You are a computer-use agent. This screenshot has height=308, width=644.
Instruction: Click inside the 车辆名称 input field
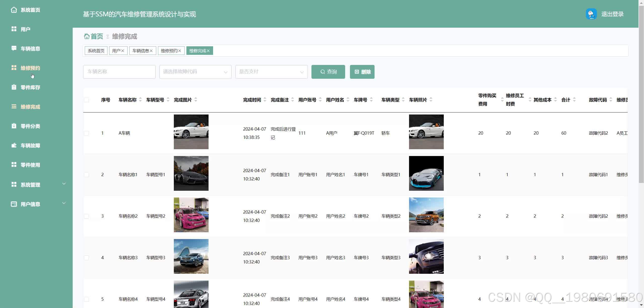(119, 72)
